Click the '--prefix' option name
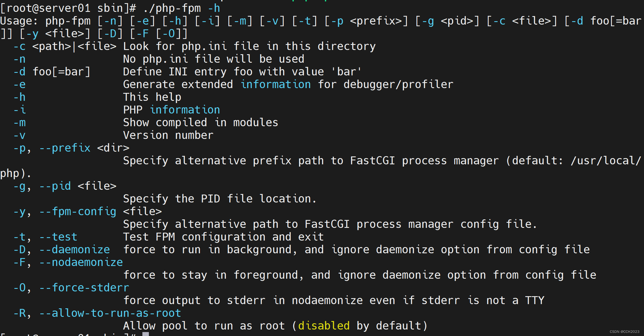 pyautogui.click(x=65, y=148)
